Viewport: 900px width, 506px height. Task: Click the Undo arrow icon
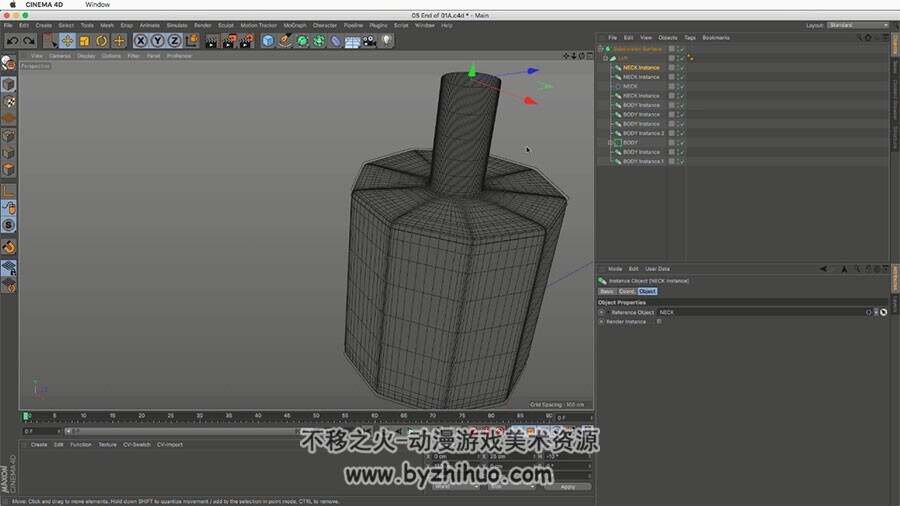(13, 41)
